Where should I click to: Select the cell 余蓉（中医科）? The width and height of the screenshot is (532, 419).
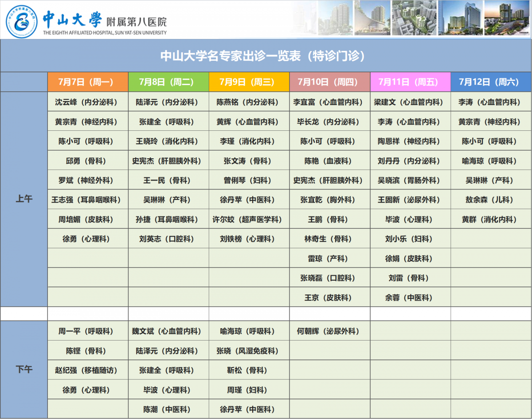click(x=411, y=297)
